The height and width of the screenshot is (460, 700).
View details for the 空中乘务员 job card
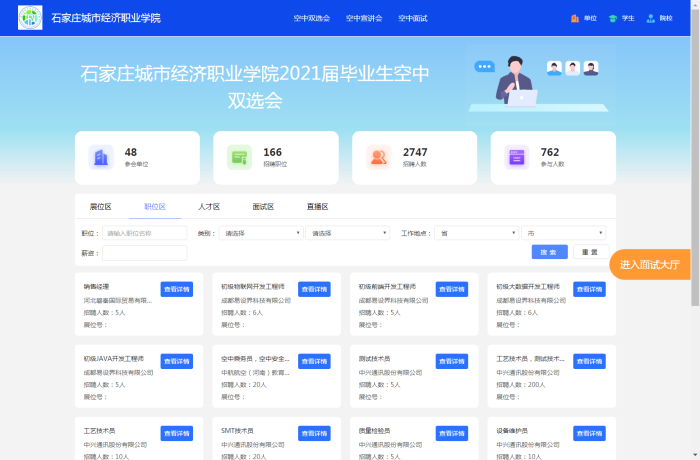tap(314, 361)
